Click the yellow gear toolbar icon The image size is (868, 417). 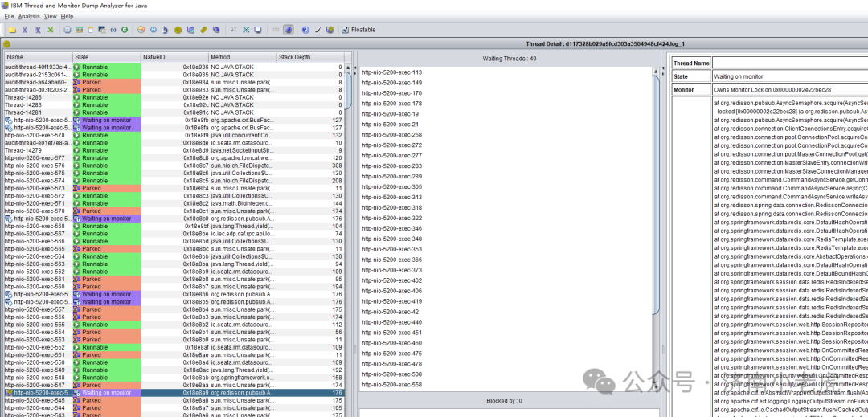click(178, 30)
